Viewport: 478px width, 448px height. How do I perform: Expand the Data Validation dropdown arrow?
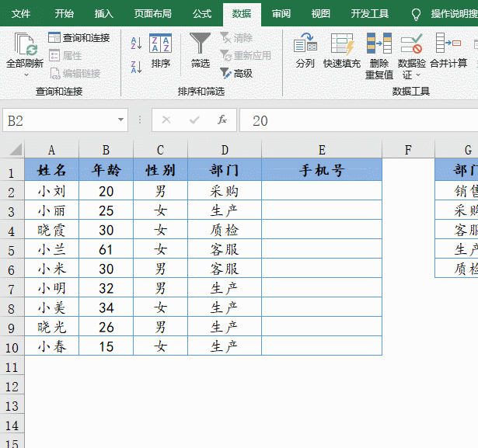[418, 75]
